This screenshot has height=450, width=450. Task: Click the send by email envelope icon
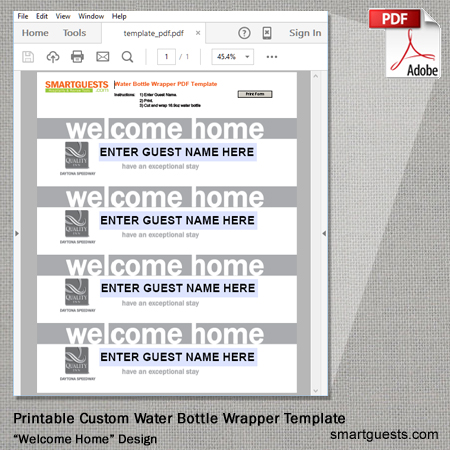click(x=103, y=57)
